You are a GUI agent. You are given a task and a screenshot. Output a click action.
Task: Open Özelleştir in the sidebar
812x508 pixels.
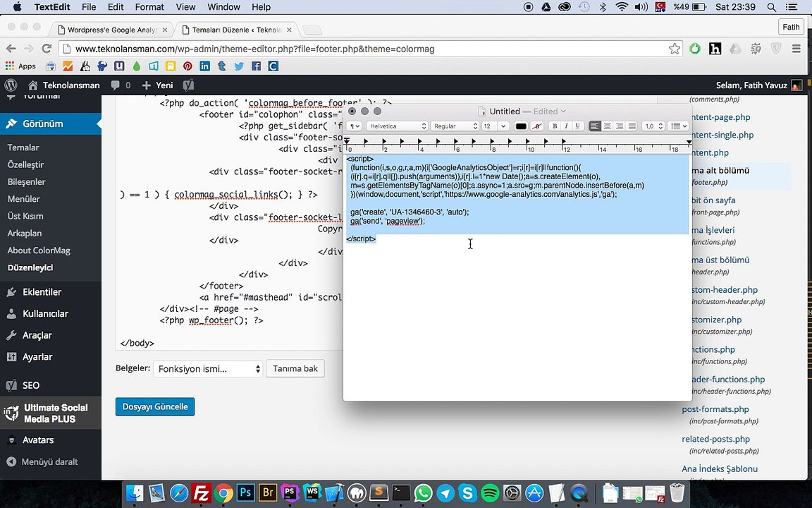pos(25,165)
